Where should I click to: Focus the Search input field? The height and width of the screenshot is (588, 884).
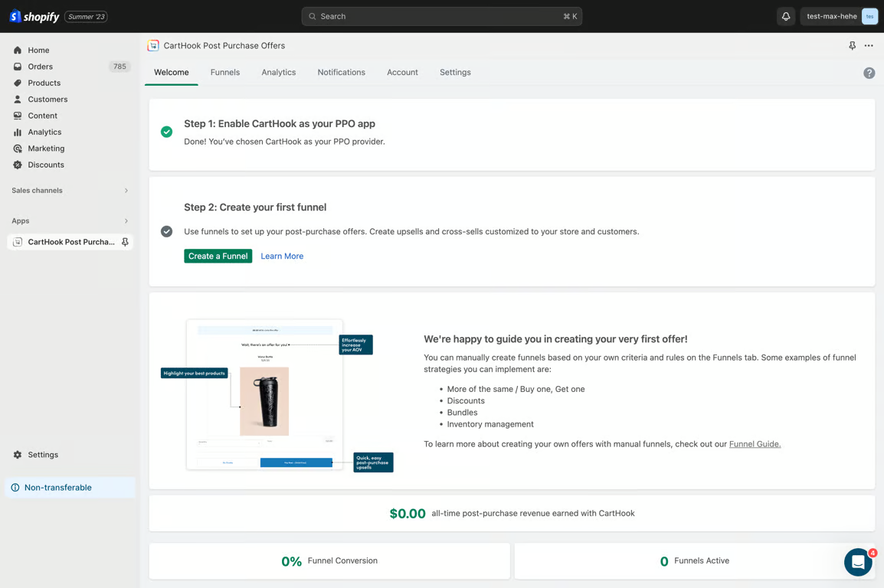441,16
